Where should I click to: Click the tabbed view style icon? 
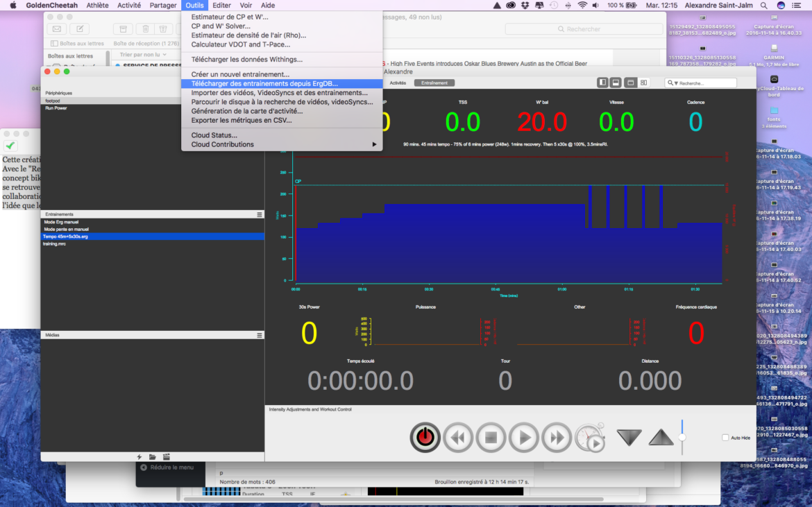[630, 83]
